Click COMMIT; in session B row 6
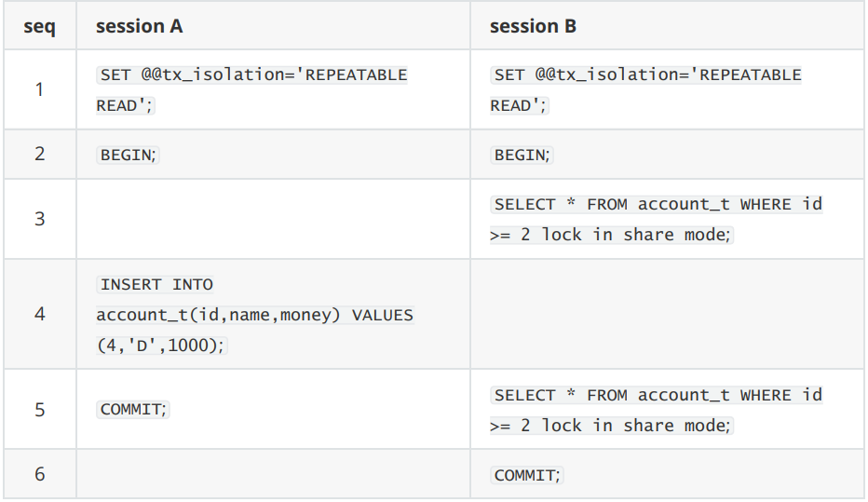Viewport: 868px width, 502px height. click(x=527, y=475)
